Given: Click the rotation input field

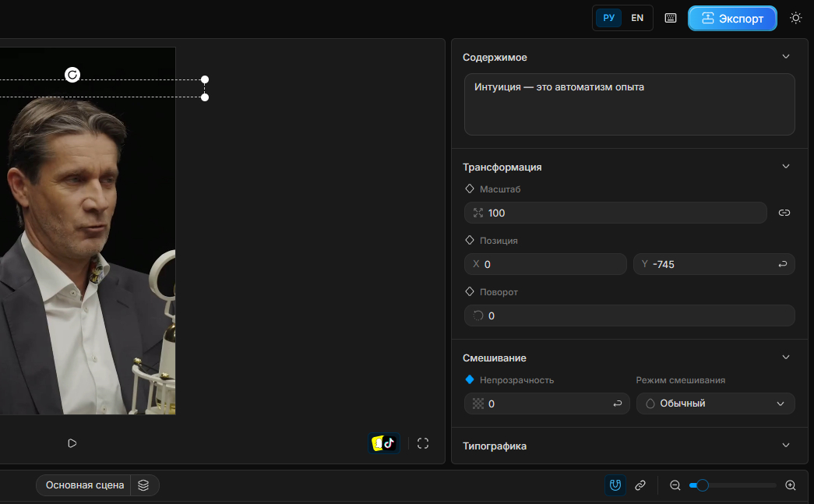Looking at the screenshot, I should pos(629,315).
